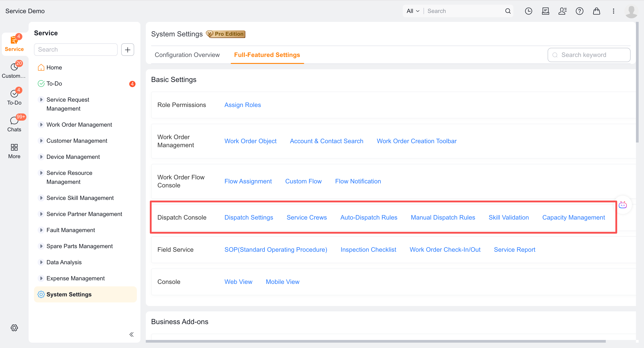This screenshot has width=644, height=348.
Task: Open the help question mark icon
Action: click(x=579, y=11)
